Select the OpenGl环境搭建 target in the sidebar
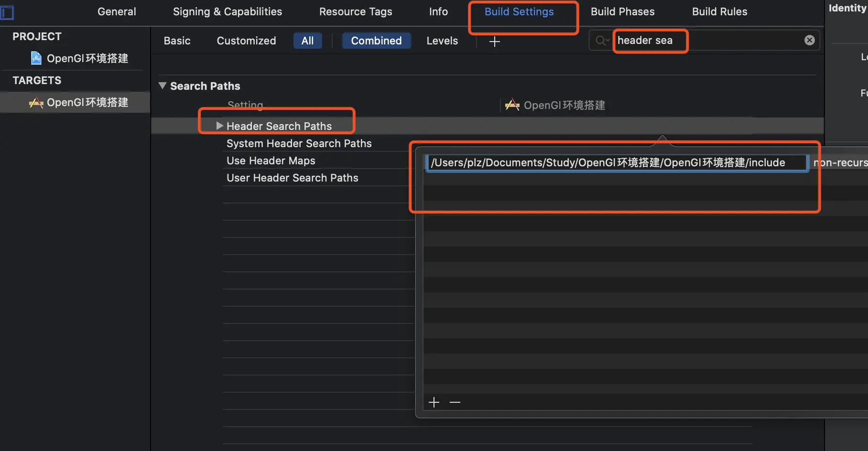The height and width of the screenshot is (451, 868). pos(75,102)
